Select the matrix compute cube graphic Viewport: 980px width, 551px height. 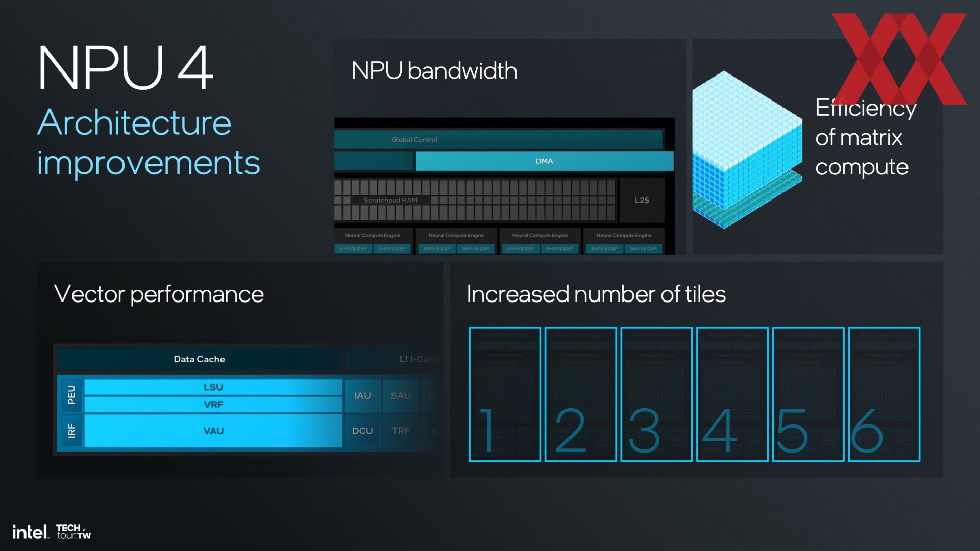tap(747, 150)
